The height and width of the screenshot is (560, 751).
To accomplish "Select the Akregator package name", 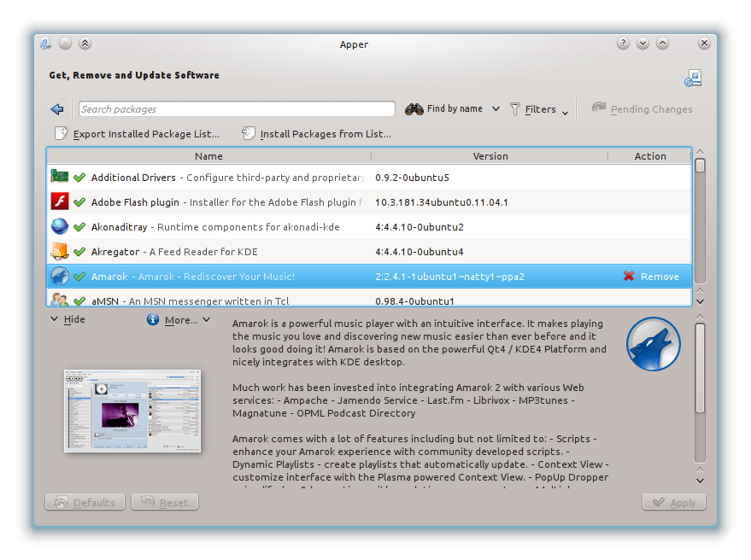I will [115, 252].
